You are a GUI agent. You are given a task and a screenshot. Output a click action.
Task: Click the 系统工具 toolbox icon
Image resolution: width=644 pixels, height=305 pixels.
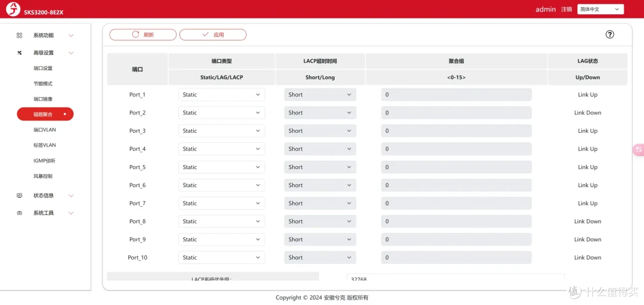(x=19, y=213)
